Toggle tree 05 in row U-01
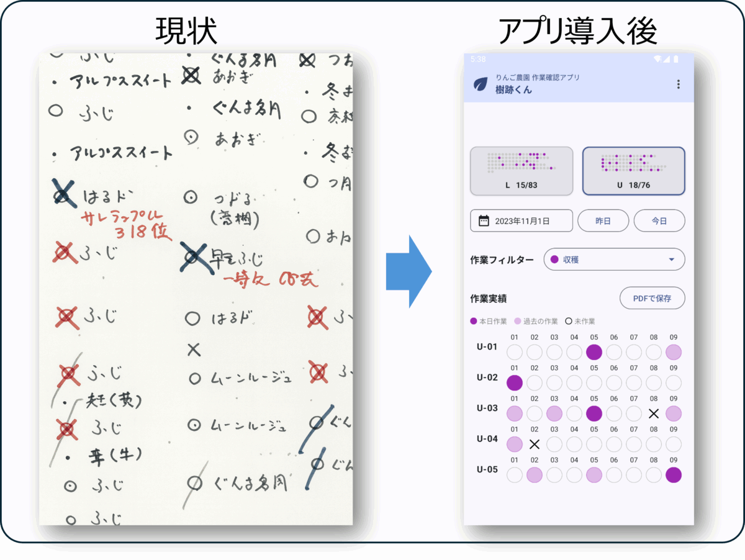The height and width of the screenshot is (560, 745). (x=594, y=353)
